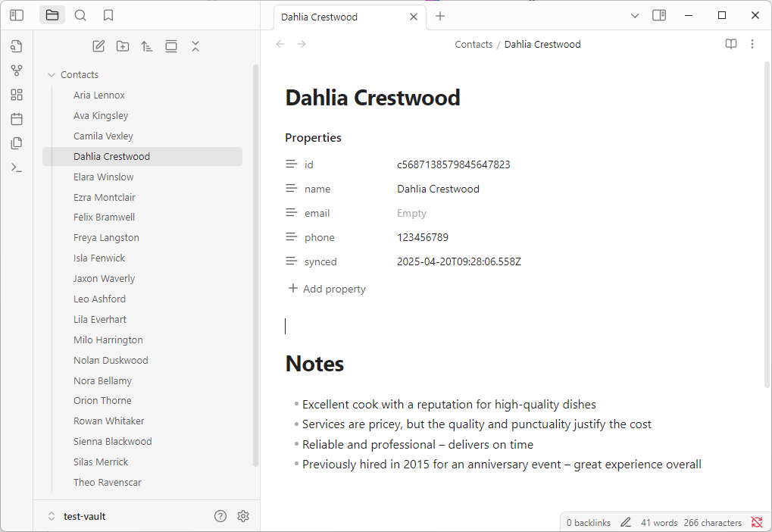Open canvas icon in ribbon
Viewport: 772px width, 532px height.
click(x=17, y=95)
